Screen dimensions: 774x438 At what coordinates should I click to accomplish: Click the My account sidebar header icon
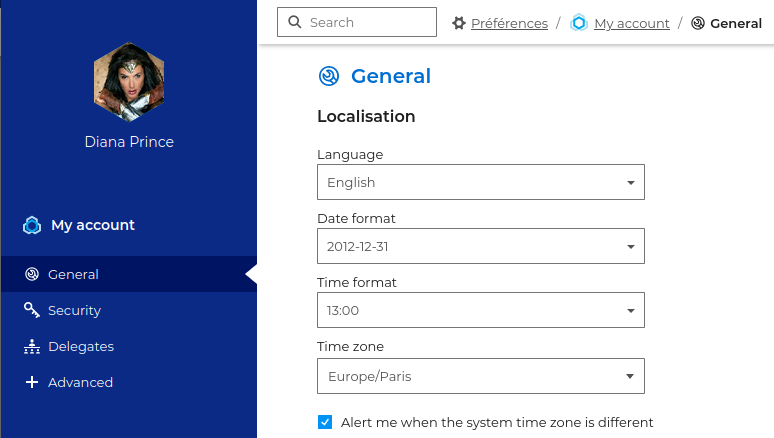click(32, 225)
